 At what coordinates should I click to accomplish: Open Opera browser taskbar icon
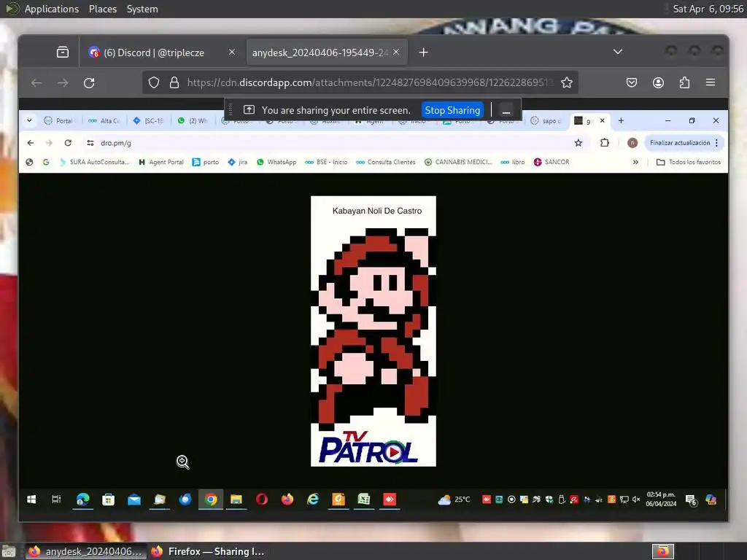[262, 499]
